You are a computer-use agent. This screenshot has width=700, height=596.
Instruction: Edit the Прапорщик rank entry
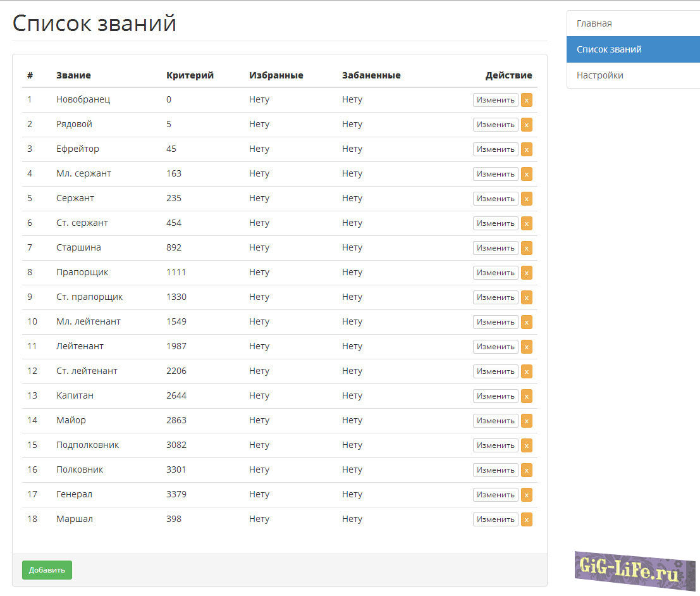495,273
